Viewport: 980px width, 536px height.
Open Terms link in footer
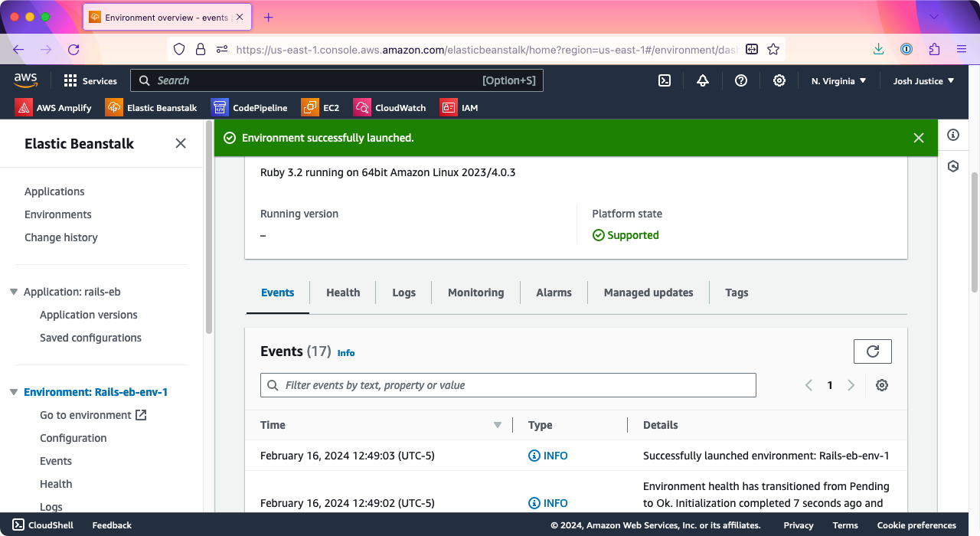tap(845, 525)
